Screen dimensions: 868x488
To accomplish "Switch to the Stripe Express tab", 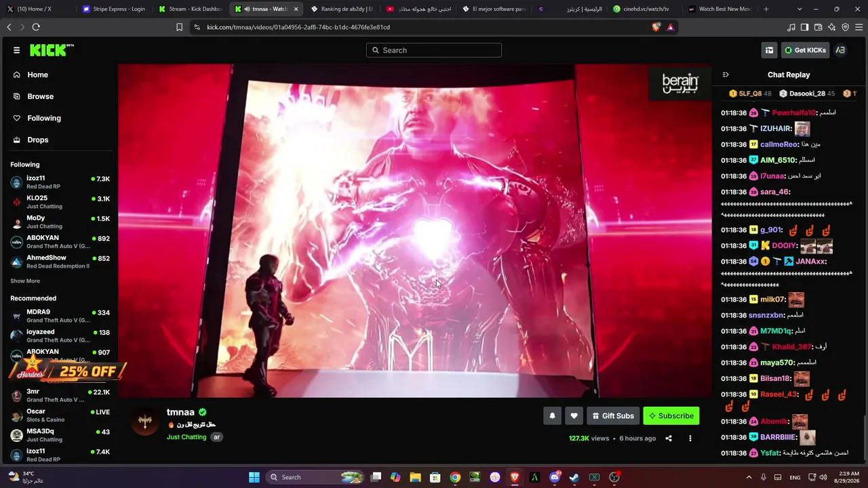I will (113, 9).
